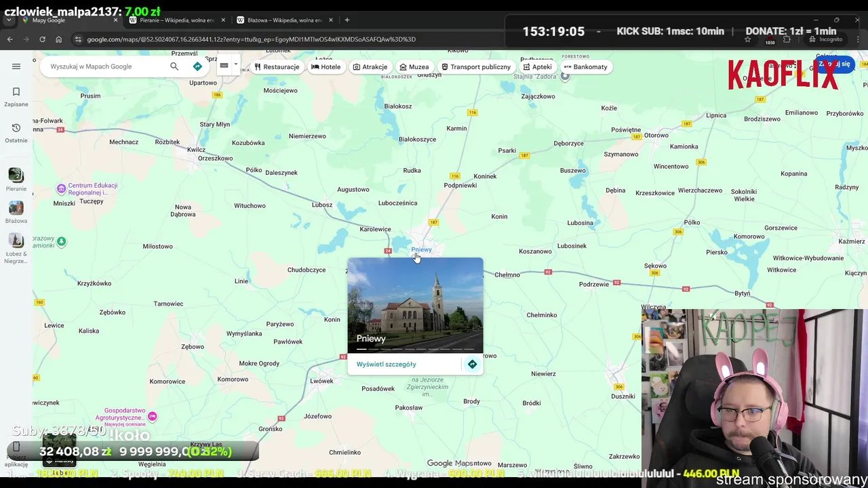Image resolution: width=868 pixels, height=488 pixels.
Task: Open the recent Błażowa place thumbnail
Action: [16, 207]
